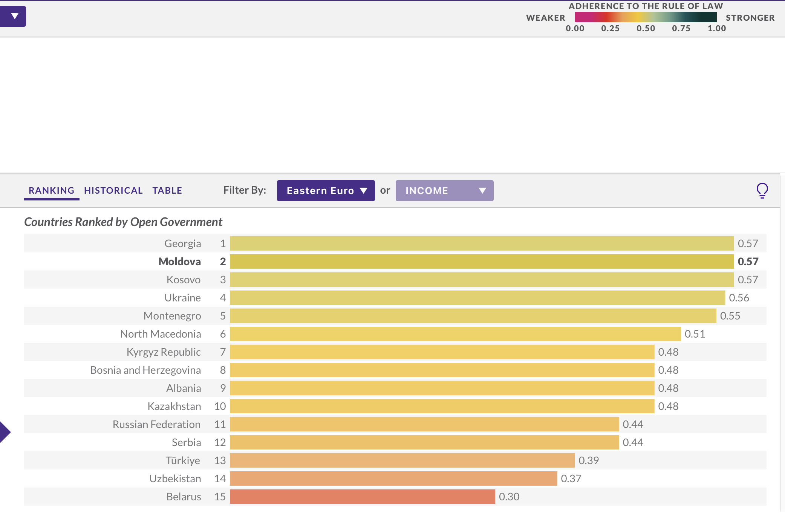Click Kosovo's ranking bar
Viewport: 785px width, 532px height.
(482, 280)
